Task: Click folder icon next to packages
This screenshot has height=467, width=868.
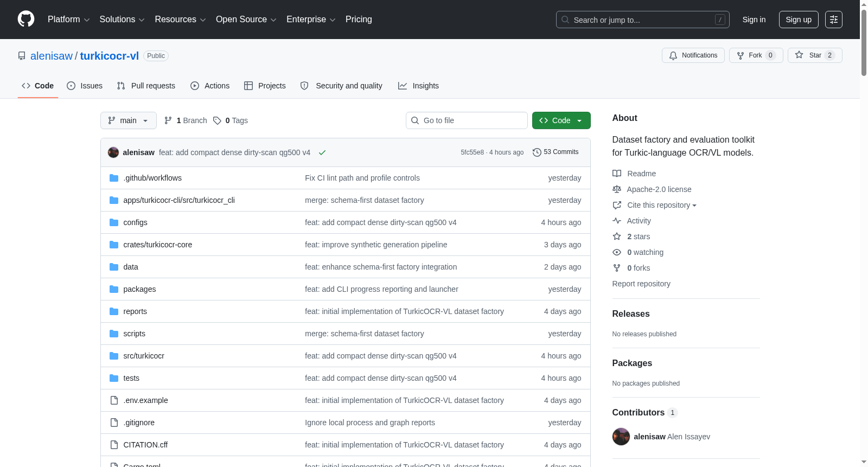Action: pyautogui.click(x=114, y=289)
